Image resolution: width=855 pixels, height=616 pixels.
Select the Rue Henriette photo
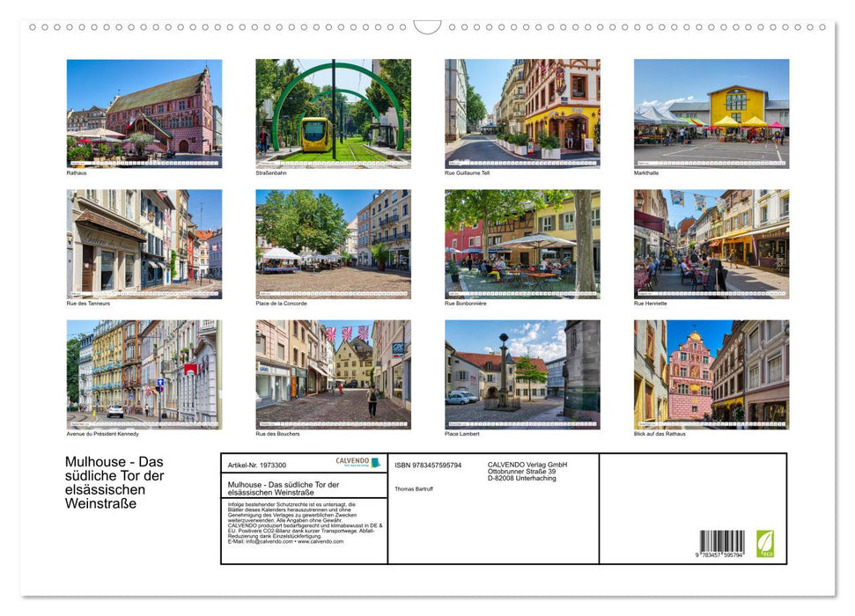(x=714, y=245)
